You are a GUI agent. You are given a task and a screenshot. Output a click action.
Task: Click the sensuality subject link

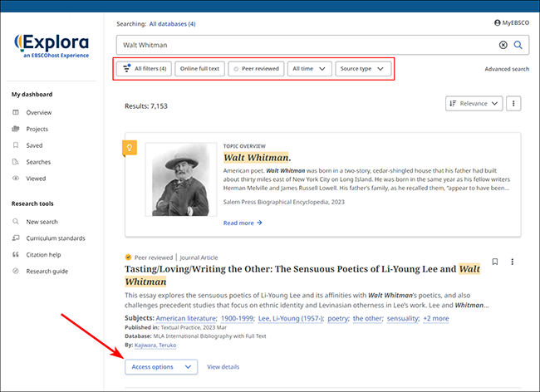click(403, 319)
